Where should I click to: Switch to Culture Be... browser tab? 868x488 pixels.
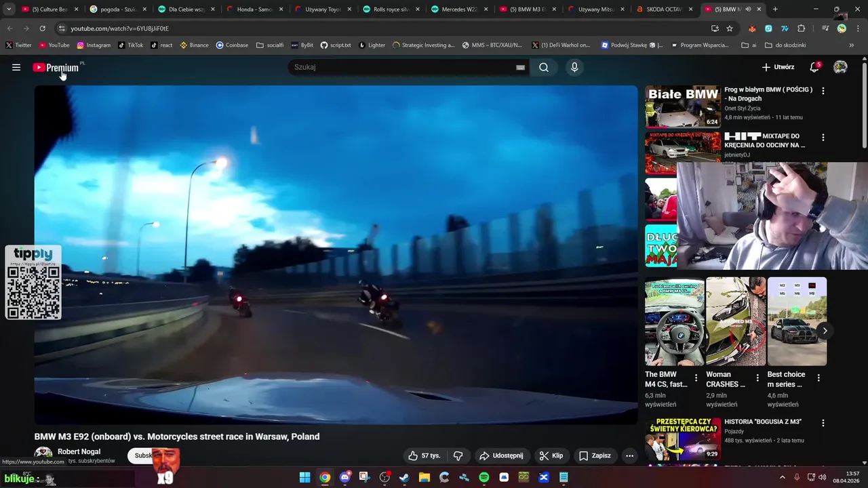point(50,9)
